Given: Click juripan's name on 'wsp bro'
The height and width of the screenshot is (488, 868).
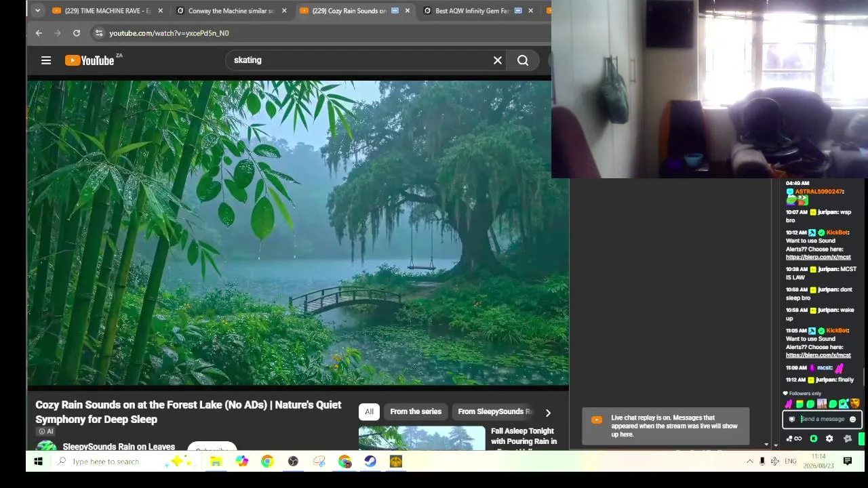Looking at the screenshot, I should (828, 212).
